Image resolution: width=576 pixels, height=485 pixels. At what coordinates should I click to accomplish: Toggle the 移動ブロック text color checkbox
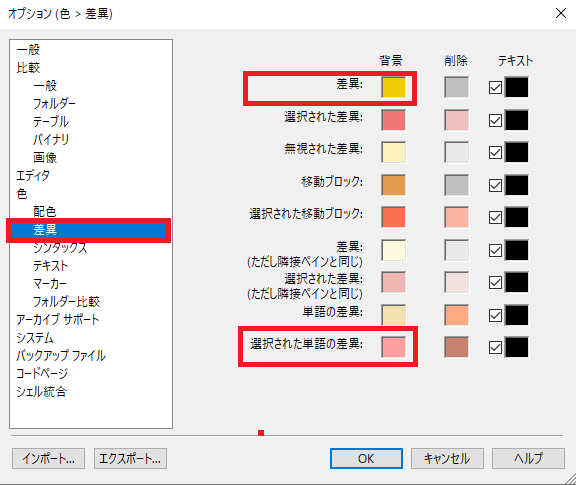coord(495,186)
